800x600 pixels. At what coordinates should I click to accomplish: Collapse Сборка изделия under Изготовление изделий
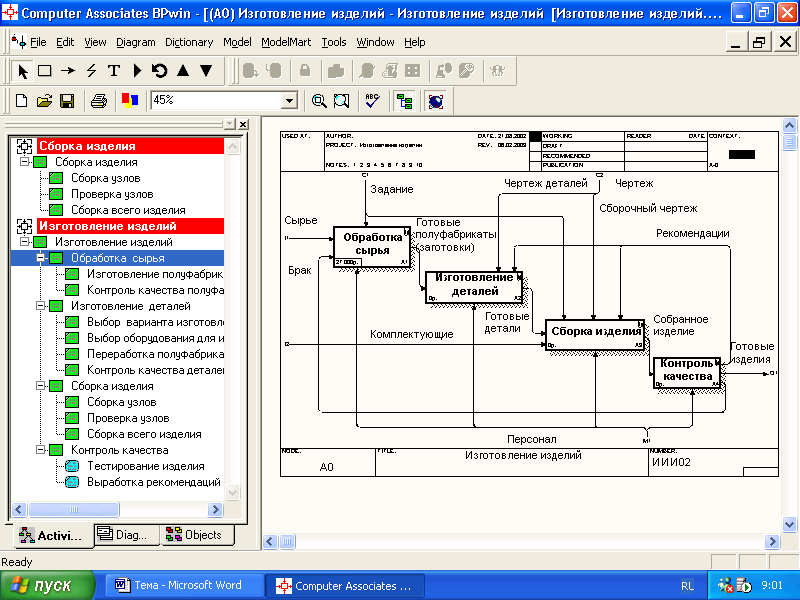point(41,386)
